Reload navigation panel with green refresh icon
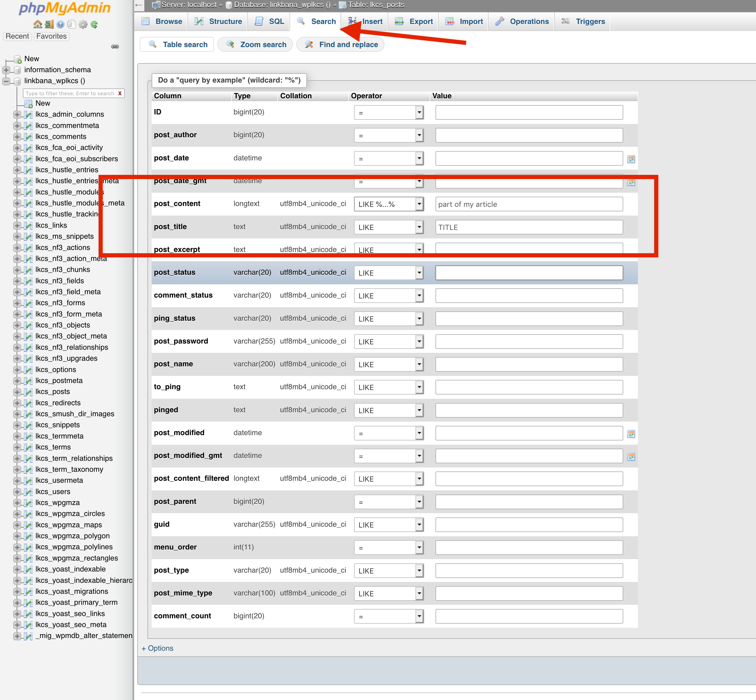 pyautogui.click(x=94, y=24)
